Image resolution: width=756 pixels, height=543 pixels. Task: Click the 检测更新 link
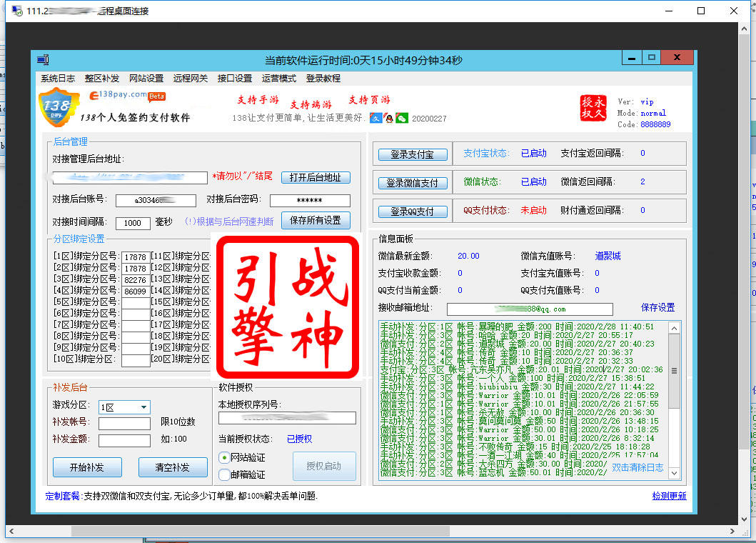coord(669,496)
